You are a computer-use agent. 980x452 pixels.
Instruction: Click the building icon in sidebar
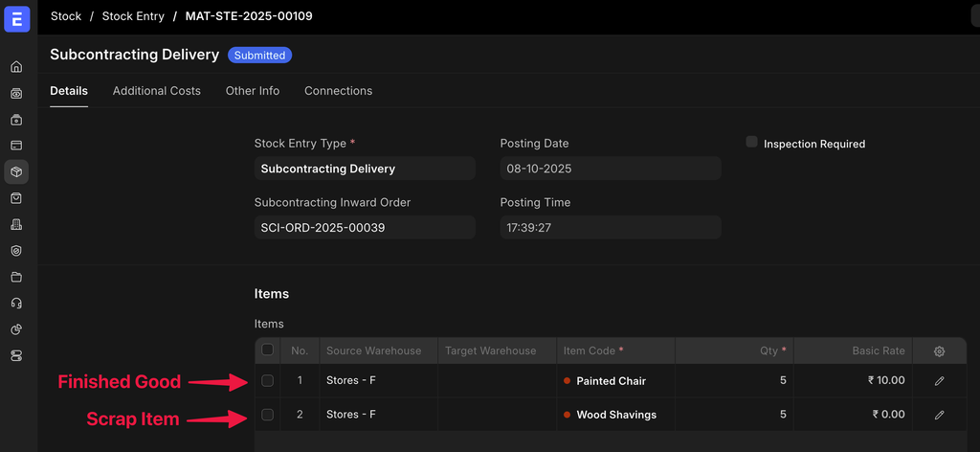click(x=16, y=224)
